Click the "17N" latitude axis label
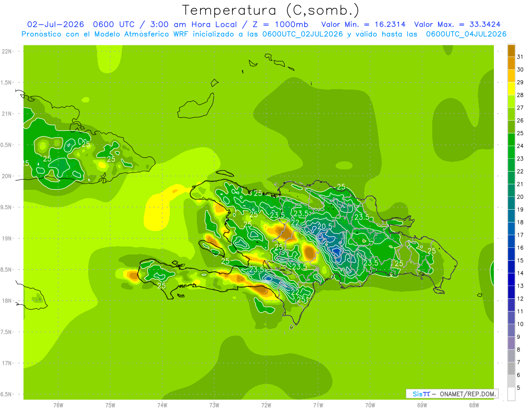 coord(6,363)
